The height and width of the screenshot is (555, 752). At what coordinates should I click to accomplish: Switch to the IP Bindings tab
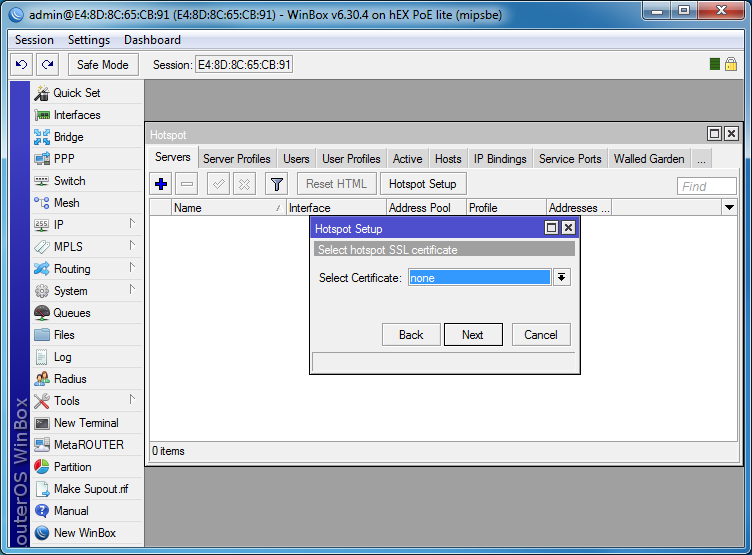[500, 159]
